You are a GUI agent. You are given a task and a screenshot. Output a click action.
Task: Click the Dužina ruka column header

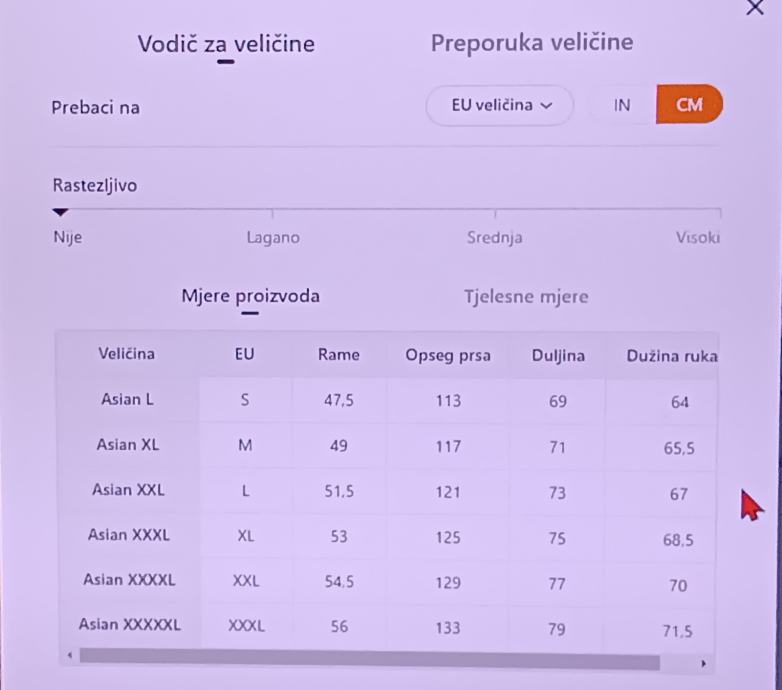pos(671,355)
